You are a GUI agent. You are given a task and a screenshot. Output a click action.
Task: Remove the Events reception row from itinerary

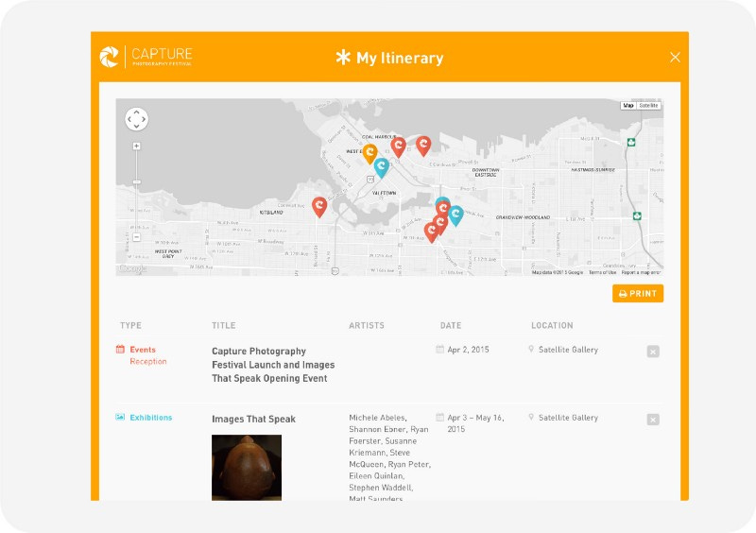pyautogui.click(x=653, y=352)
